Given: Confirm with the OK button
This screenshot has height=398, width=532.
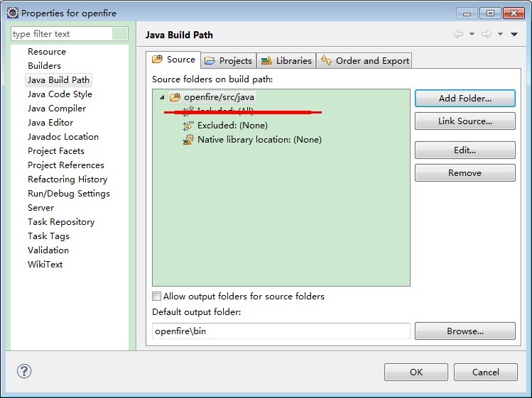Looking at the screenshot, I should click(x=416, y=372).
